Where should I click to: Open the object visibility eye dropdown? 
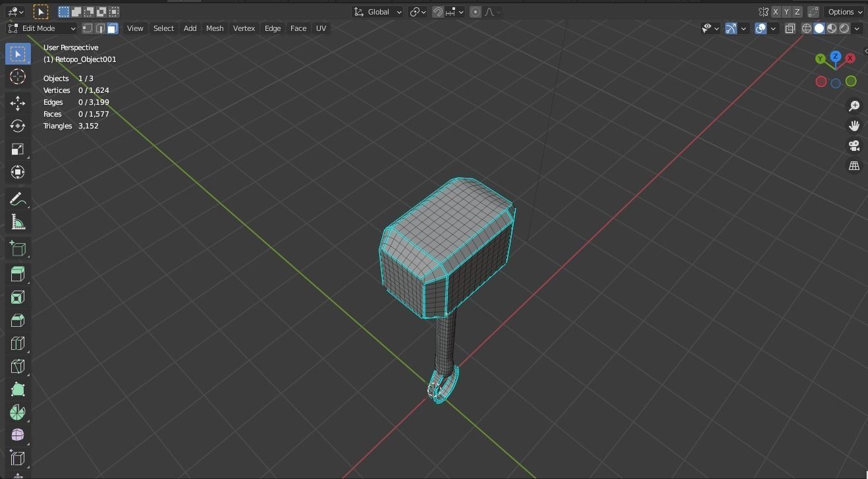tap(710, 28)
